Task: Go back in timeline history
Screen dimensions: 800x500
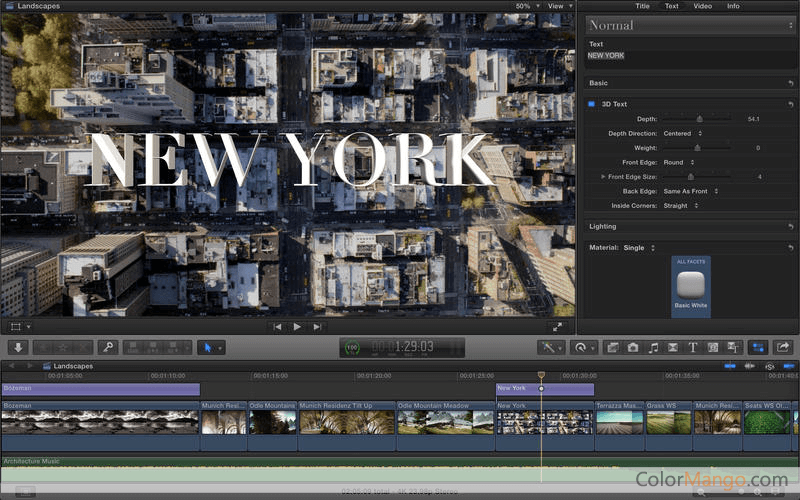Action: point(11,366)
